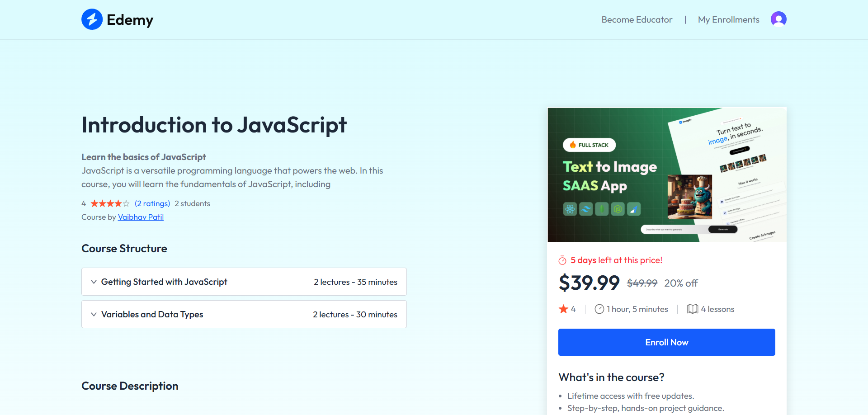This screenshot has height=415, width=868.
Task: Click the $39.99 discounted price
Action: [x=589, y=283]
